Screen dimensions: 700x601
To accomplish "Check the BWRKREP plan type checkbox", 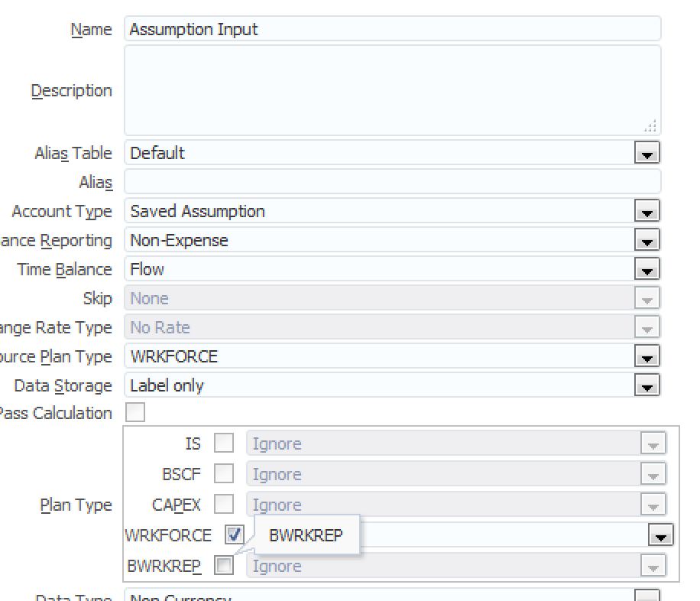I will (224, 566).
